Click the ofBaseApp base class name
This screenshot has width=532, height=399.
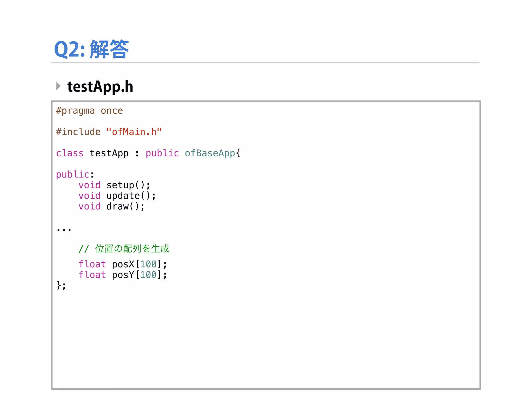pos(210,153)
